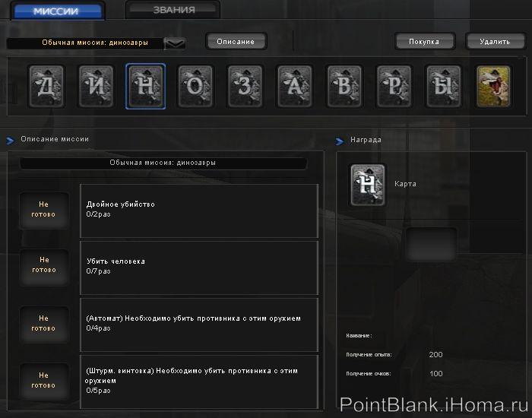
Task: Expand the mission selection dropdown arrow
Action: click(175, 43)
